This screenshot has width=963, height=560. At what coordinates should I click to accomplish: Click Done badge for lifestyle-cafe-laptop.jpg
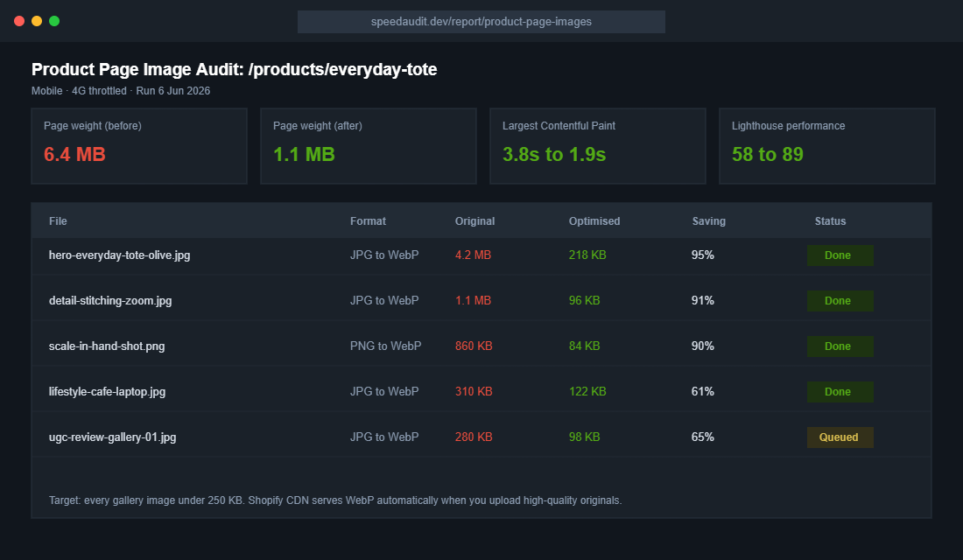840,392
